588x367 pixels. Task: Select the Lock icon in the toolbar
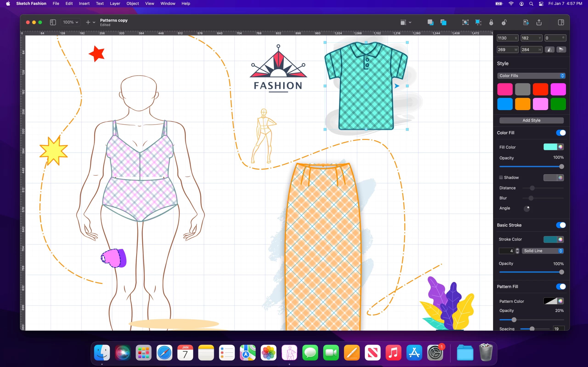click(491, 22)
